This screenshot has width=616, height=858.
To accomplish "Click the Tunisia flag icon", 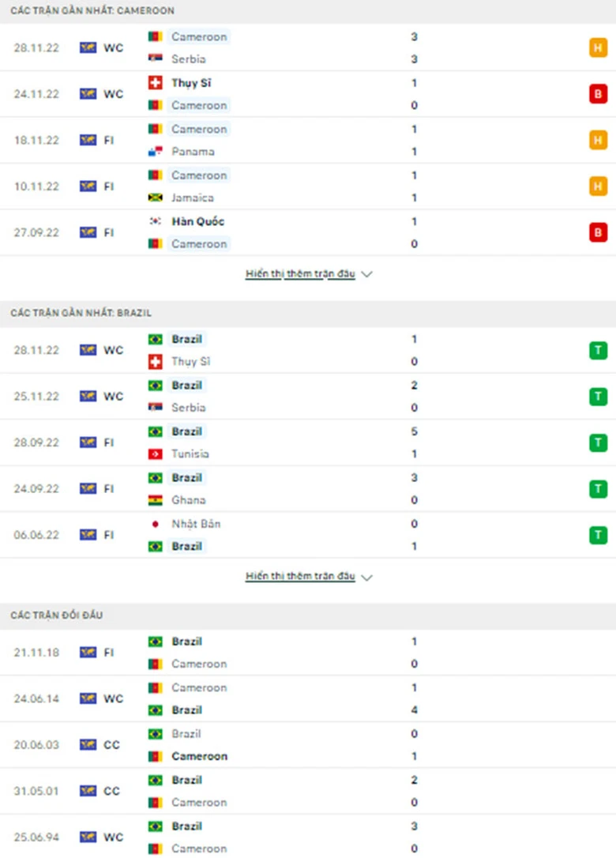I will pos(155,454).
